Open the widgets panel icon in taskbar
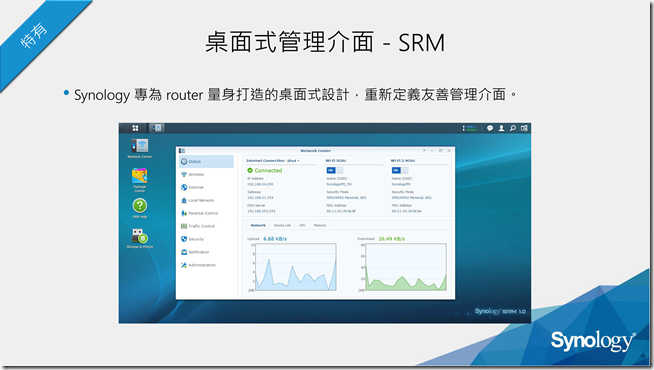This screenshot has height=370, width=654. 524,128
